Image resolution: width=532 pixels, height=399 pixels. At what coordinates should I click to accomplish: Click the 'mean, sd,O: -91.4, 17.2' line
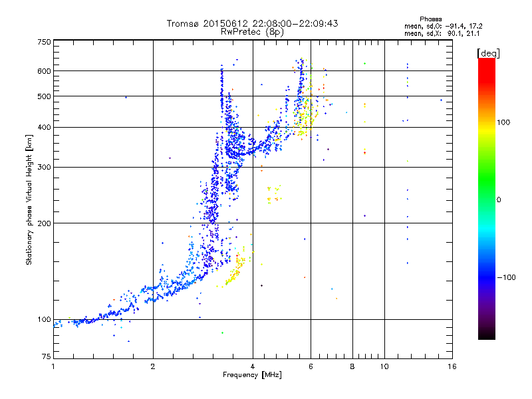coord(443,26)
